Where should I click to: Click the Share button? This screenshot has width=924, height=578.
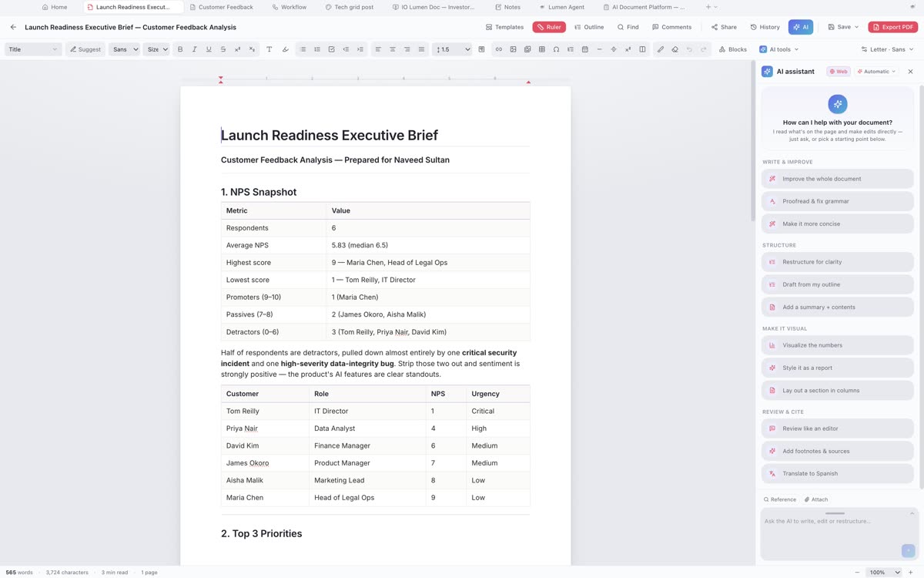(x=725, y=27)
